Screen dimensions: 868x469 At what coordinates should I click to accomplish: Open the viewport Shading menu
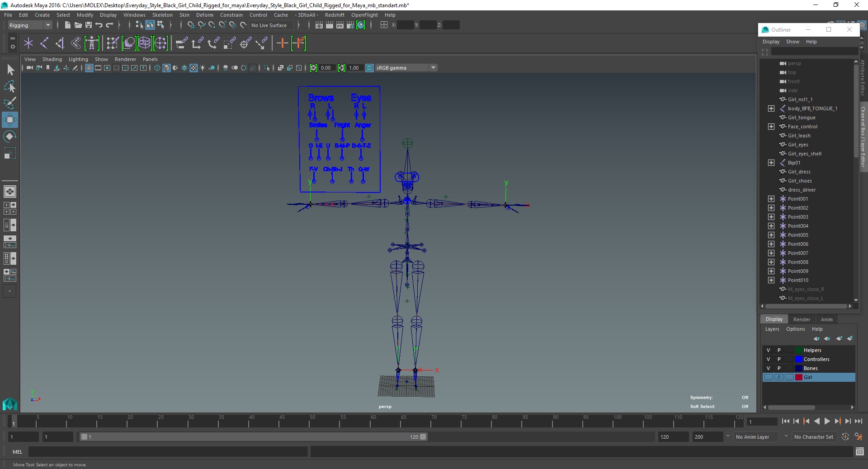pyautogui.click(x=52, y=59)
